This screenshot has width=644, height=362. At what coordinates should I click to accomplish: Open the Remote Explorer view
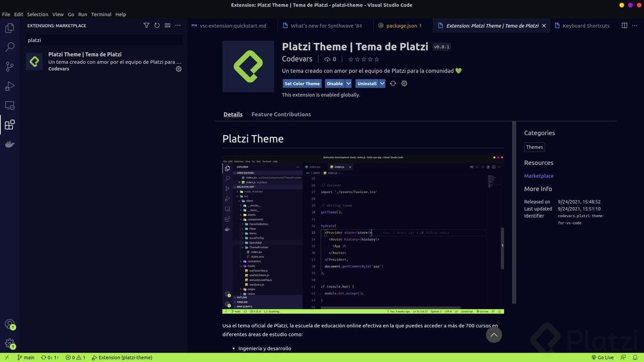(10, 106)
